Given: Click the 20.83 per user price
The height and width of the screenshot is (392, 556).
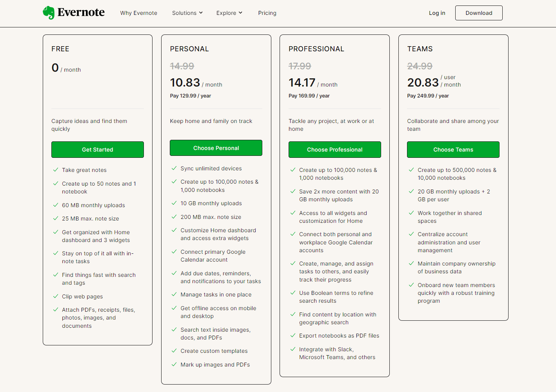Looking at the screenshot, I should (x=423, y=83).
